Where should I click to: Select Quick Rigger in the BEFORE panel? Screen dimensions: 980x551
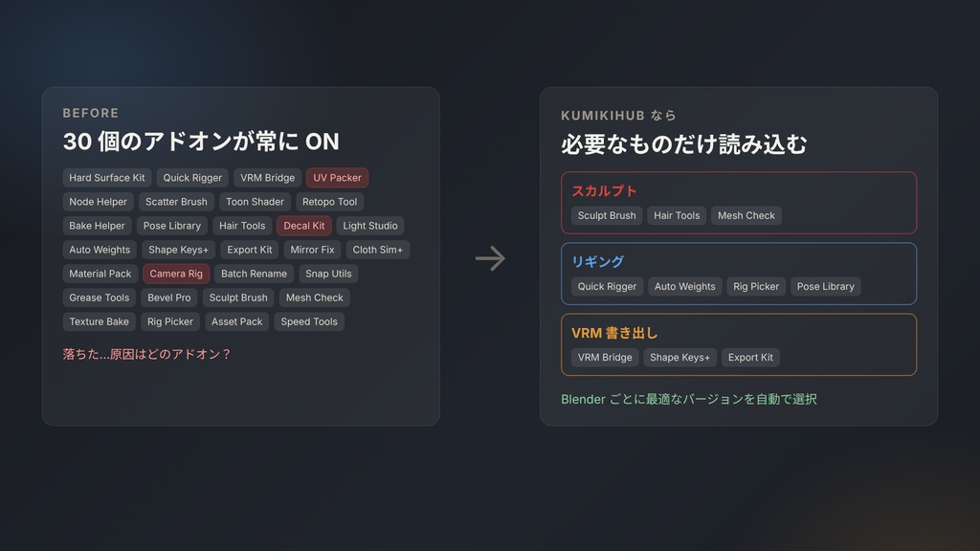192,178
